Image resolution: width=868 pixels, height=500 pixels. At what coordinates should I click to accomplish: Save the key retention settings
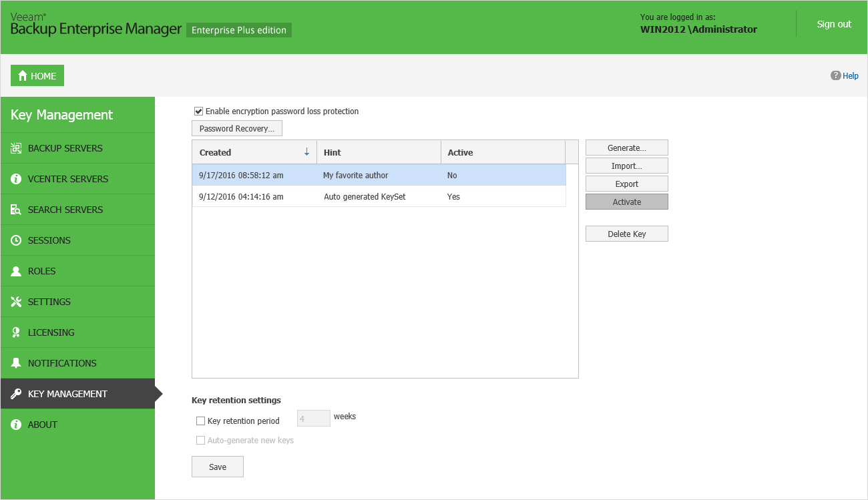pos(218,467)
